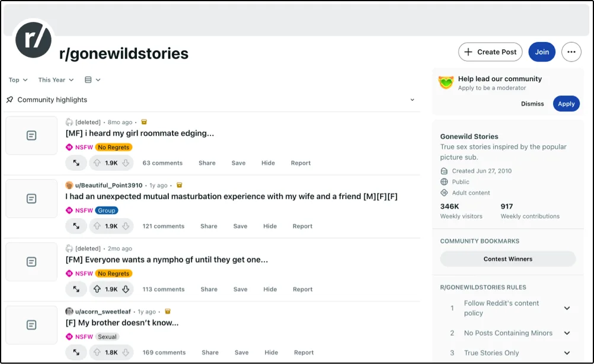Viewport: 594px width, 364px height.
Task: Select the blue Group flair tag
Action: (x=107, y=210)
